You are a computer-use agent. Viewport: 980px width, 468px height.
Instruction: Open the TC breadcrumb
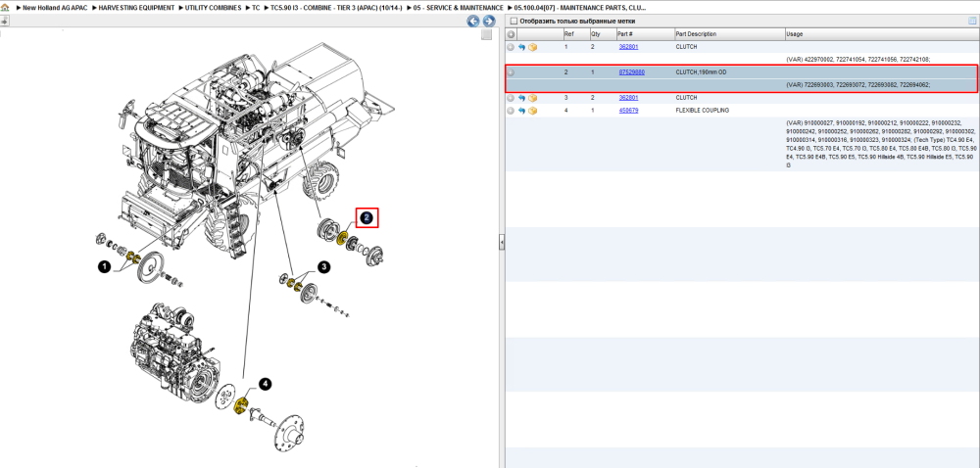(x=256, y=8)
